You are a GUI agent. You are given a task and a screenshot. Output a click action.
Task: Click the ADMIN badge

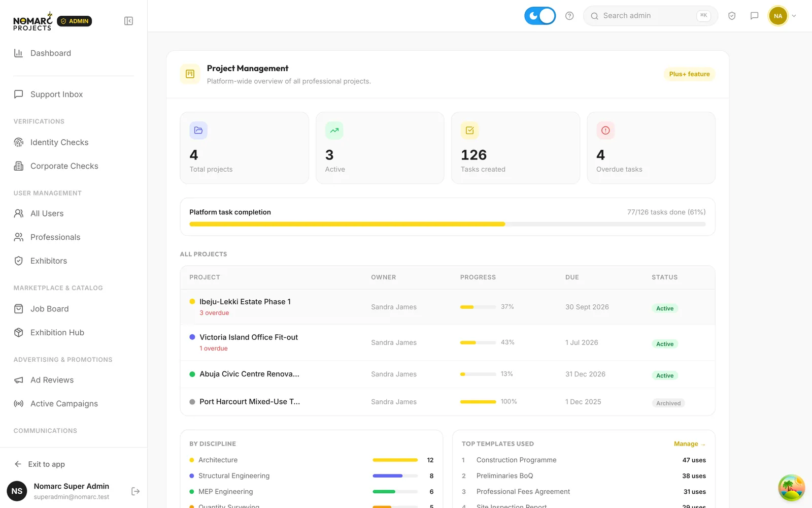[x=75, y=21]
